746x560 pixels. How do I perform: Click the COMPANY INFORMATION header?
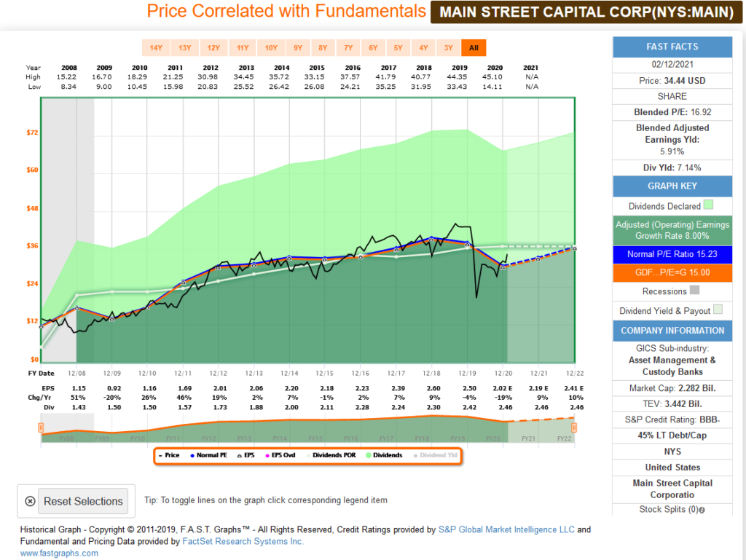click(672, 331)
